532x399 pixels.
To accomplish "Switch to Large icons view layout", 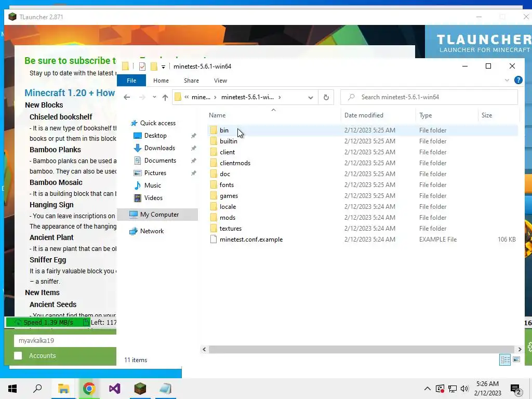I will [x=516, y=360].
